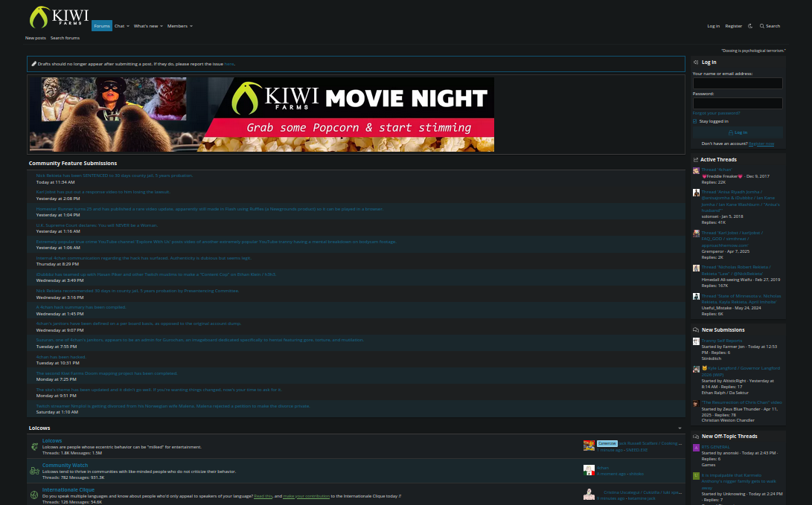This screenshot has width=812, height=505.
Task: Click the Forgot your password? link
Action: 716,113
